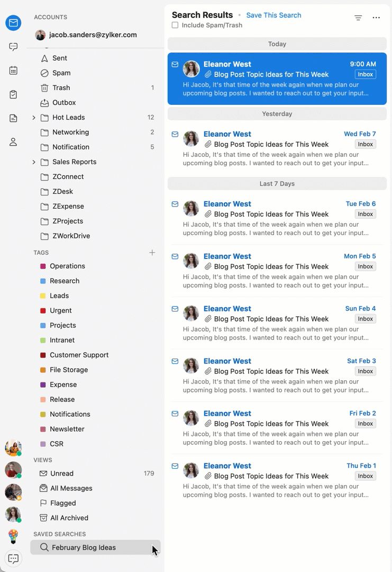Select the Newsletter tag
Image resolution: width=392 pixels, height=572 pixels.
(x=95, y=429)
